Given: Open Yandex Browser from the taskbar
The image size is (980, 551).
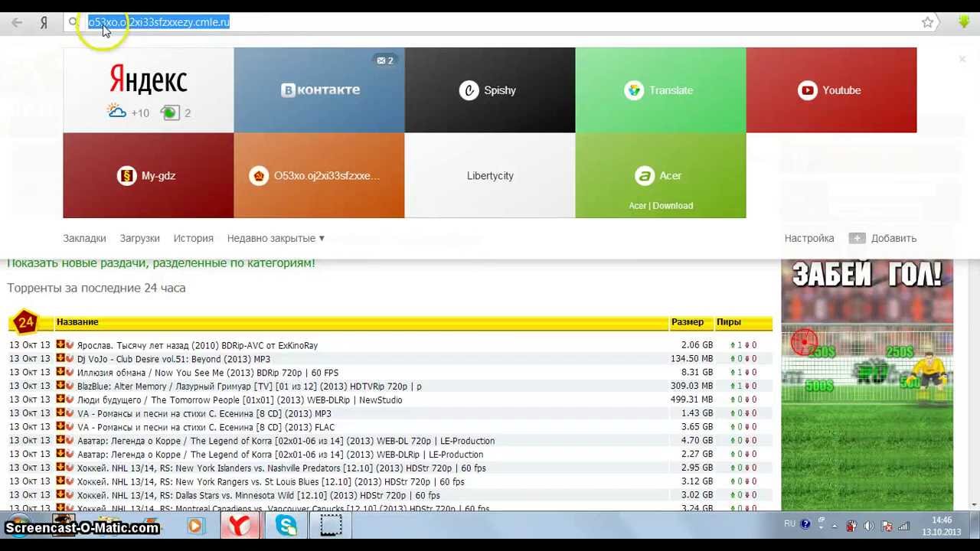Looking at the screenshot, I should (240, 526).
